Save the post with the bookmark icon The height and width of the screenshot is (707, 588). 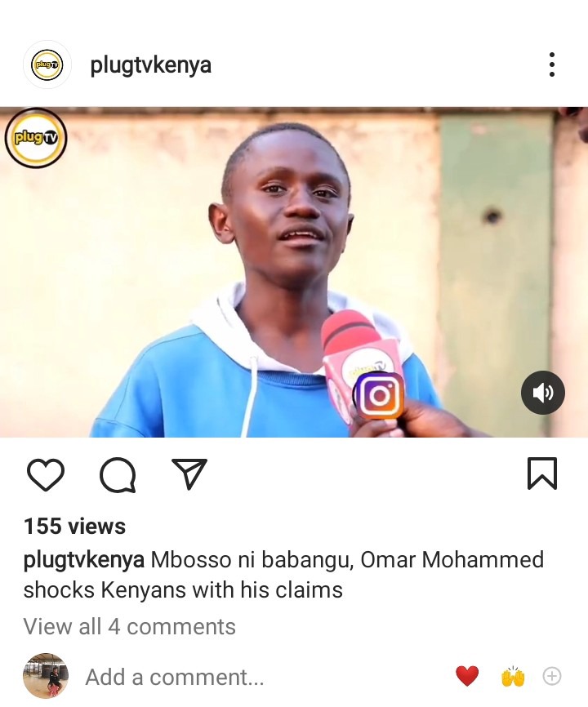tap(542, 474)
